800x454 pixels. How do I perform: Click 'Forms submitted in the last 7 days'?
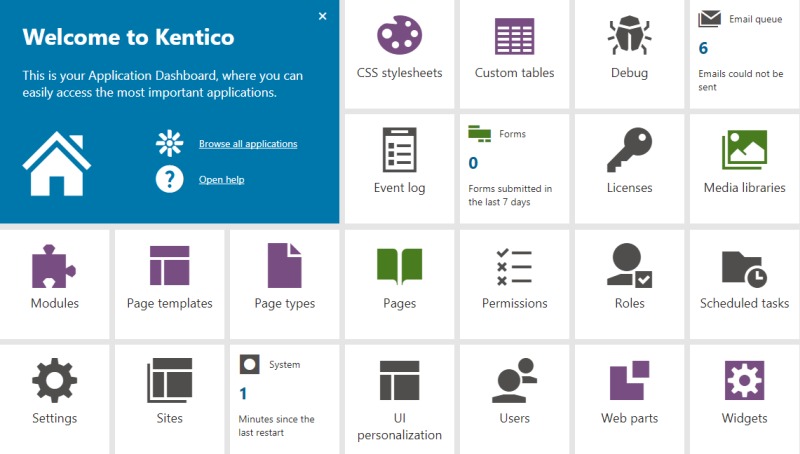click(x=510, y=195)
